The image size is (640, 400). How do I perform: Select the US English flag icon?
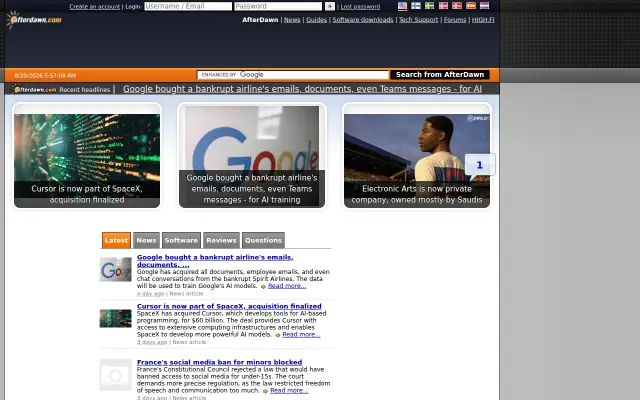point(402,6)
